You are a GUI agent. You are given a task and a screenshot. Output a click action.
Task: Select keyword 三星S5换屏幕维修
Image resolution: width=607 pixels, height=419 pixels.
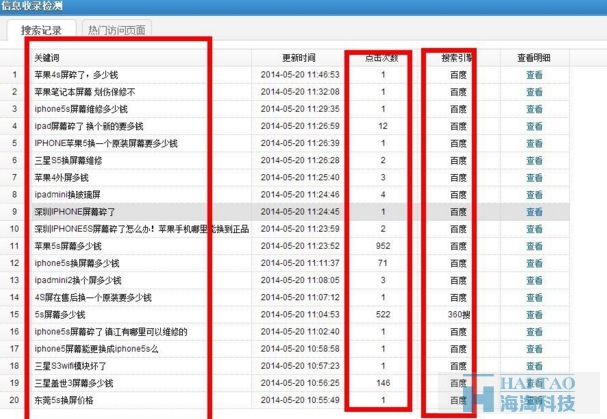(68, 160)
